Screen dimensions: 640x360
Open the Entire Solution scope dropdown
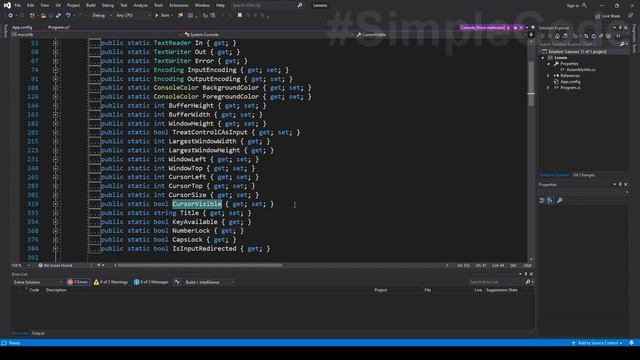[x=37, y=282]
